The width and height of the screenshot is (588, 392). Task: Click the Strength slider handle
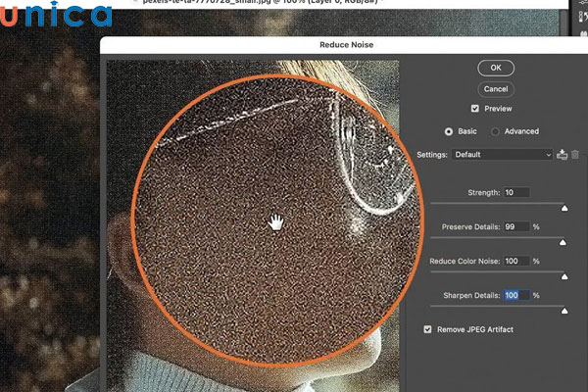(563, 207)
